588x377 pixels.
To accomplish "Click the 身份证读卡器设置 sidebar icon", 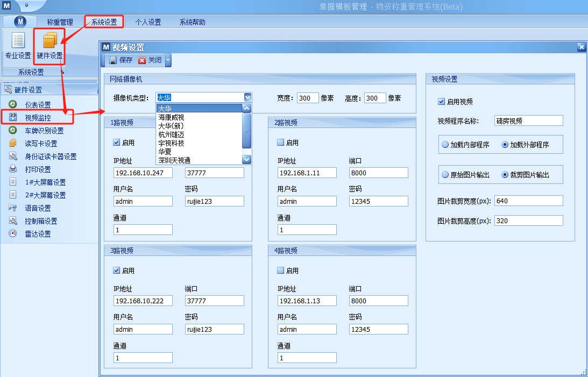I will (x=13, y=157).
